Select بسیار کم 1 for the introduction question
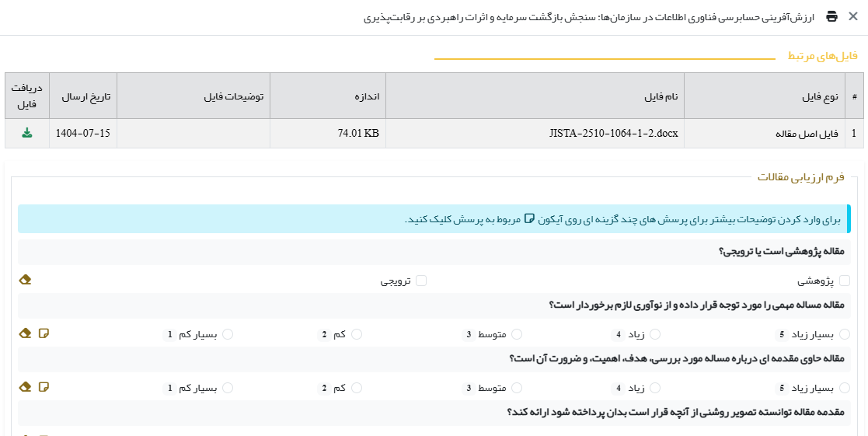The height and width of the screenshot is (436, 868). click(x=228, y=388)
